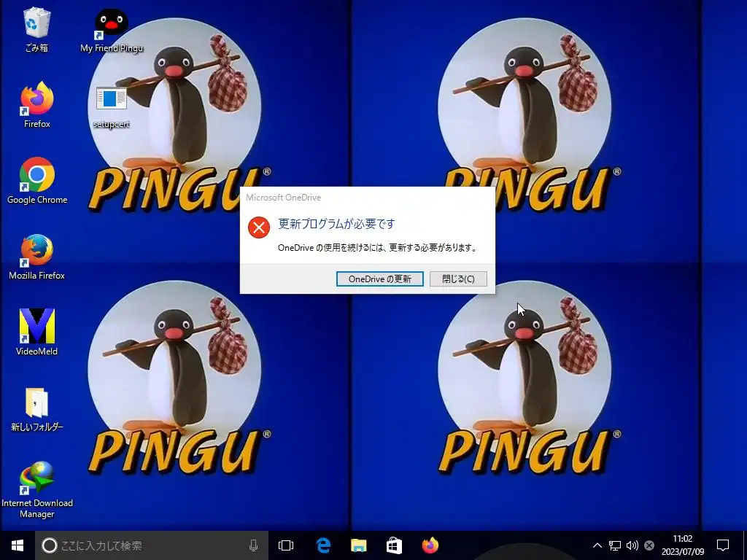Click the 閉じる(C) button in the dialog

458,279
